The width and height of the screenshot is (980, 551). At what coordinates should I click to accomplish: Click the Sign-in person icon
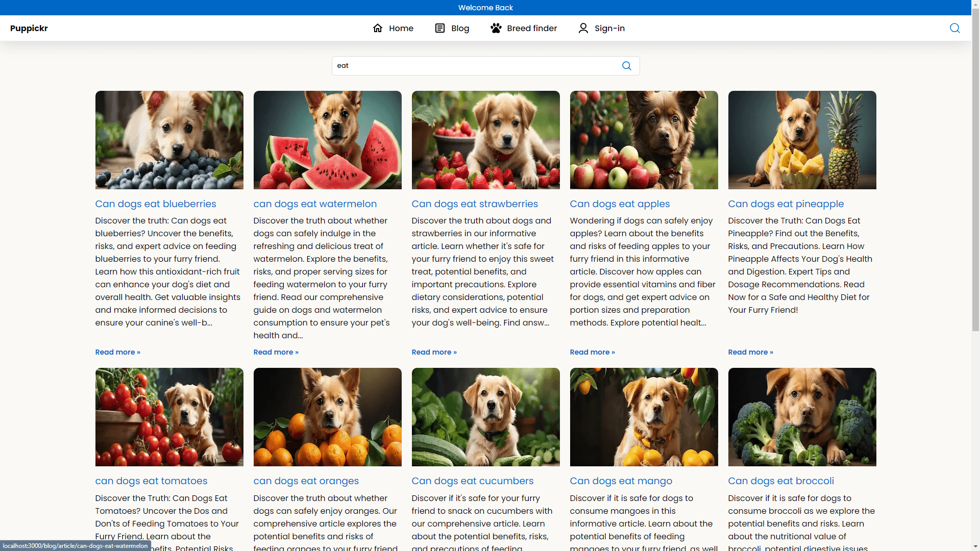click(x=583, y=28)
